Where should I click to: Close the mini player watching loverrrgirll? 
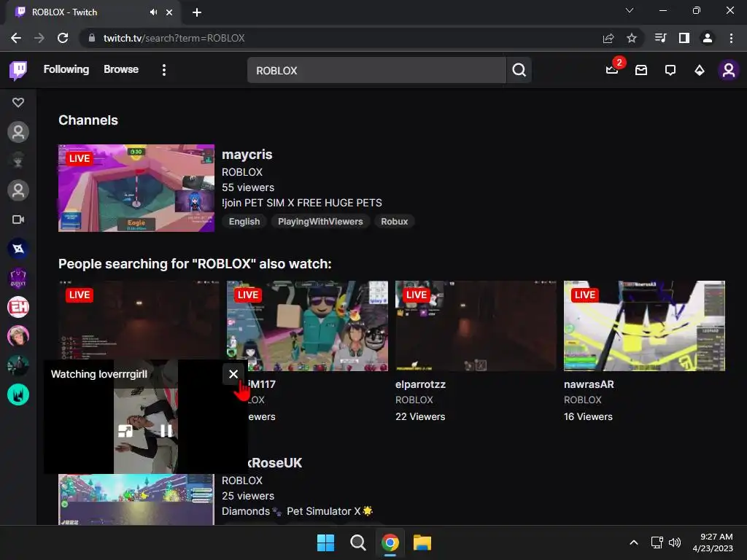[233, 374]
